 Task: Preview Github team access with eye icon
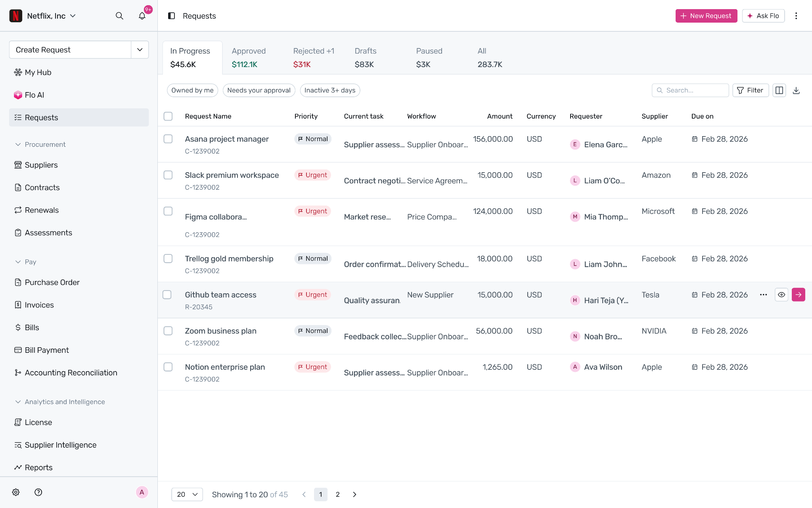[781, 294]
